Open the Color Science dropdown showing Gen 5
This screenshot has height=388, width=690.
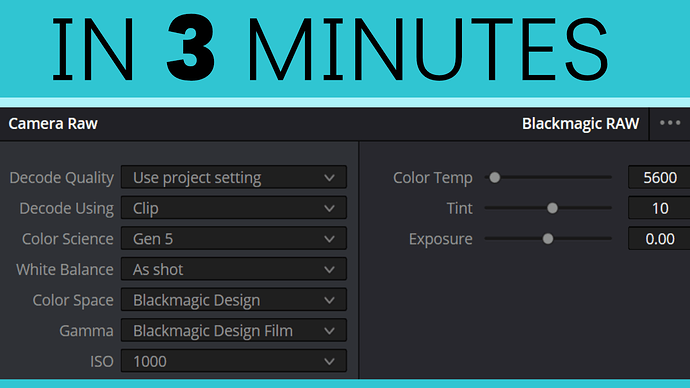tap(234, 238)
